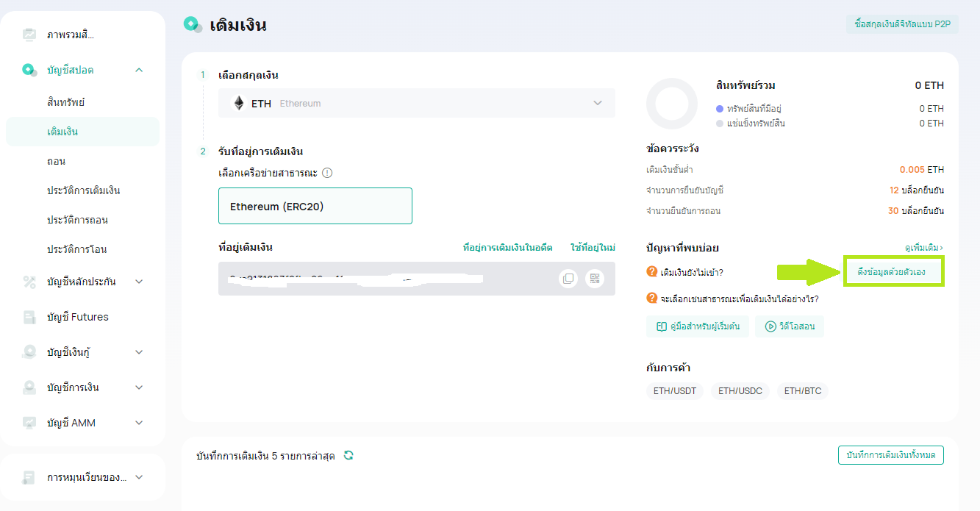Expand the loan account sidebar section

139,352
